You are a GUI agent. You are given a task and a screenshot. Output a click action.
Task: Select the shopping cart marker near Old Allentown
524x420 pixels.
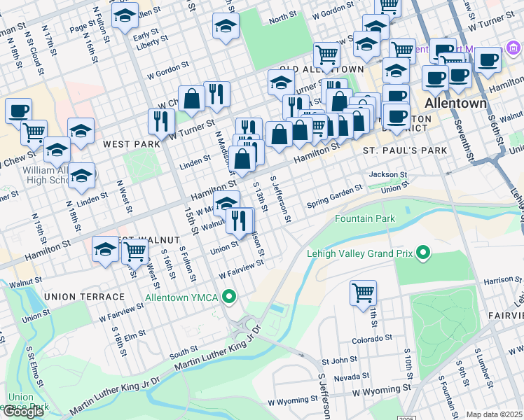[x=327, y=54]
